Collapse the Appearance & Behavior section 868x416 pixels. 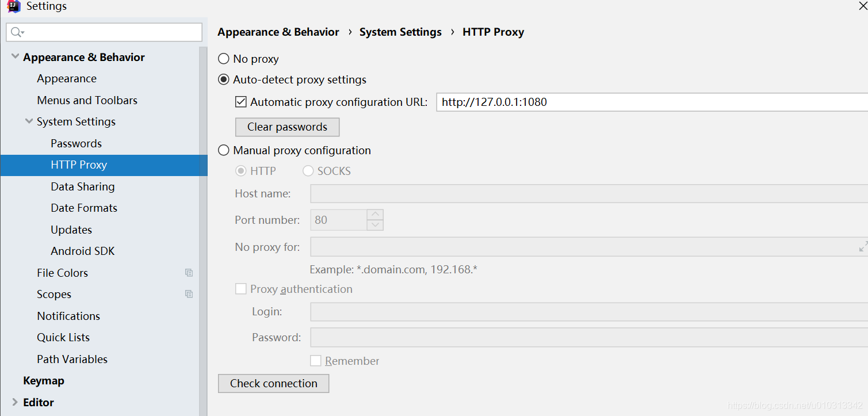pos(14,56)
